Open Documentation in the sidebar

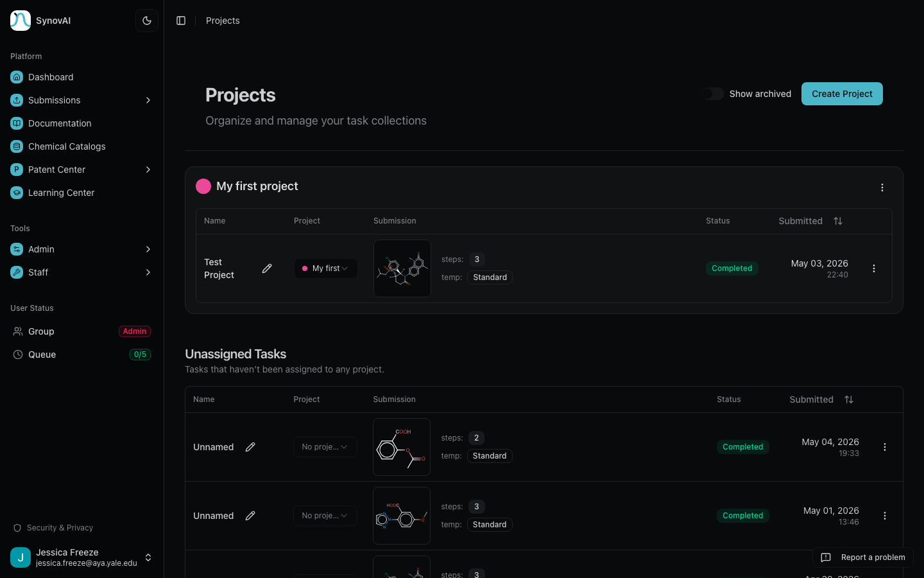(x=81, y=123)
